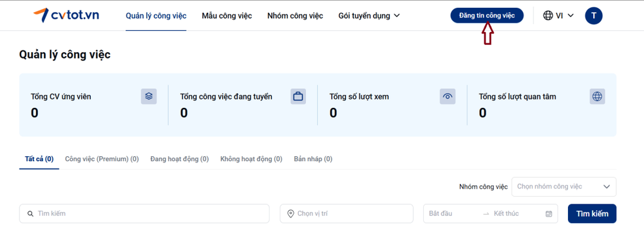Click the Tổng CV ứng viên label
Screen dimensions: 644x232
coord(61,97)
